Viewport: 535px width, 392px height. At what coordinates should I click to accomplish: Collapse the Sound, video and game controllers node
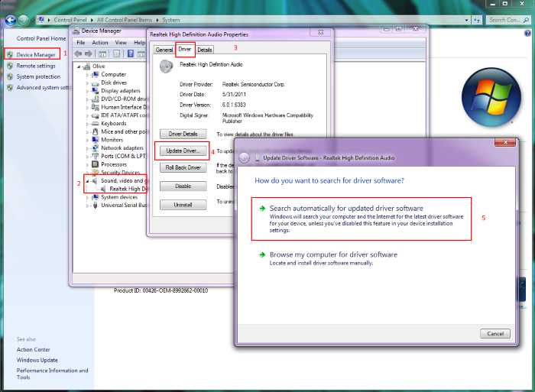point(87,181)
